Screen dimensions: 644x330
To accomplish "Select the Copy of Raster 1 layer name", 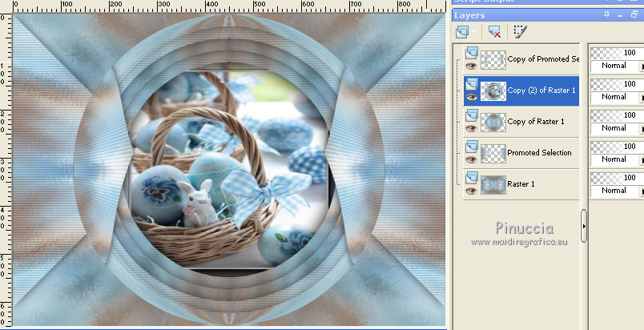I will click(536, 122).
